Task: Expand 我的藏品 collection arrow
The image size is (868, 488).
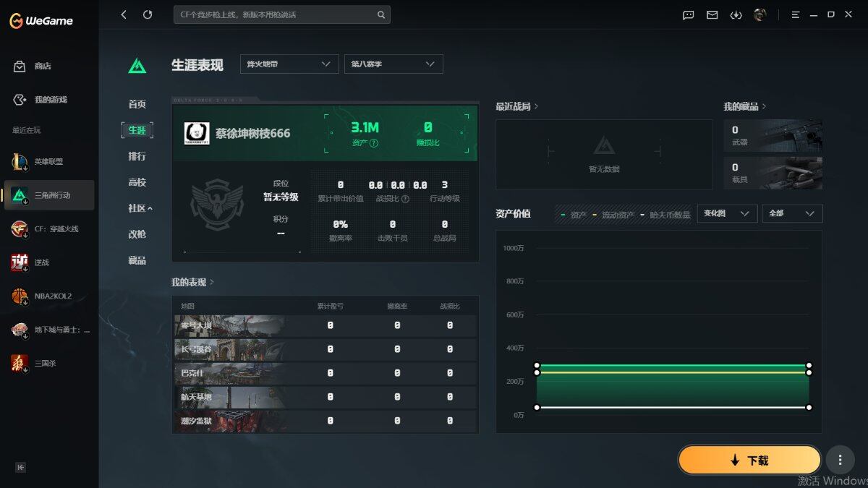Action: tap(764, 106)
